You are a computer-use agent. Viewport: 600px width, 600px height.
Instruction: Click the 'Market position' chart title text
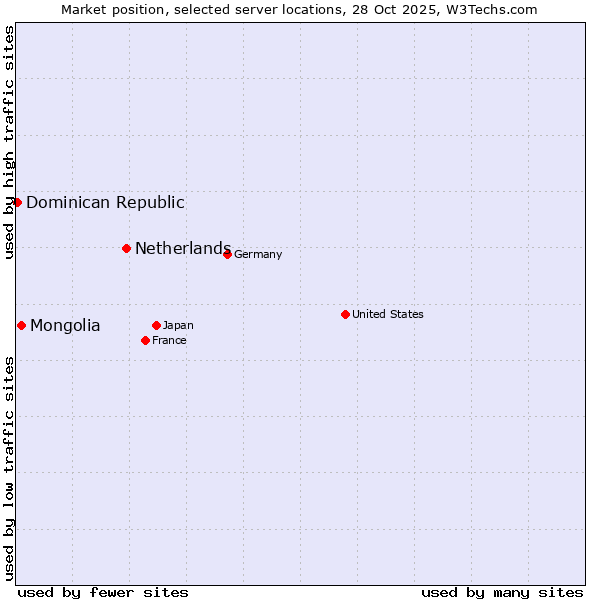pos(108,9)
